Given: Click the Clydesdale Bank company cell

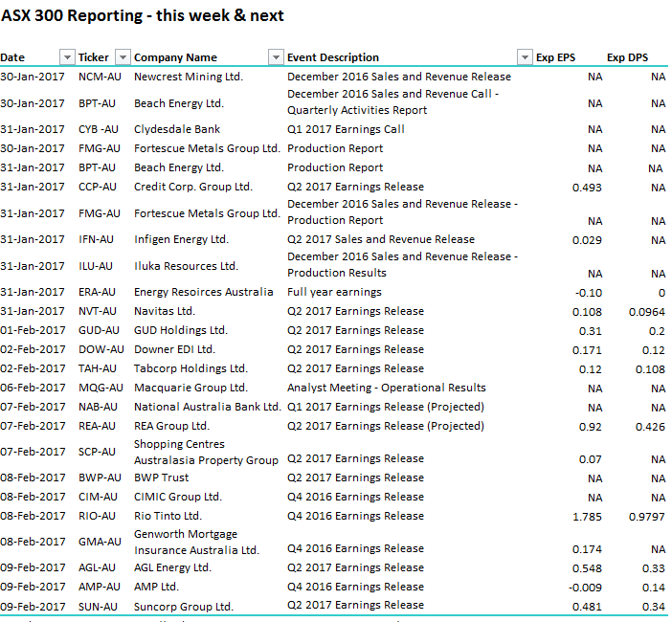Looking at the screenshot, I should tap(177, 129).
